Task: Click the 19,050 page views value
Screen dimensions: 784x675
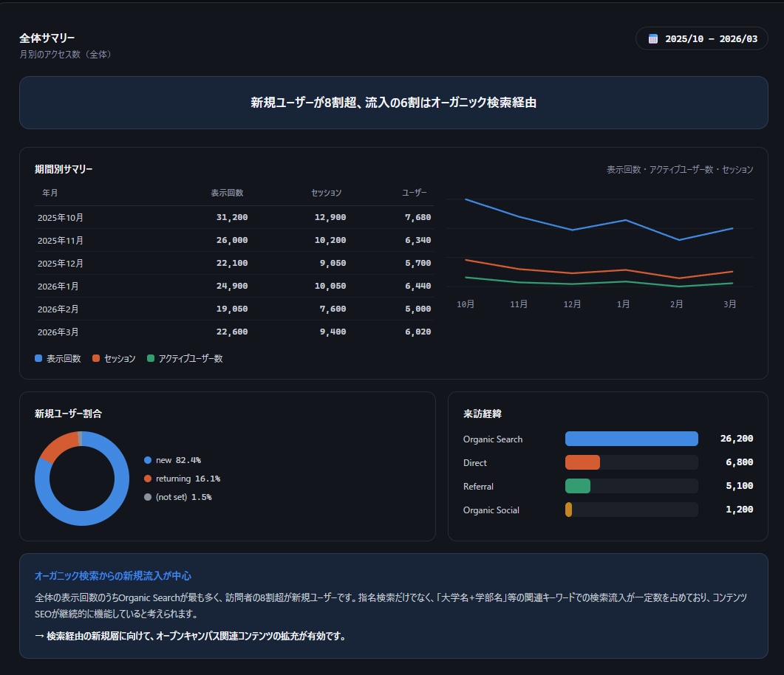Action: tap(232, 309)
